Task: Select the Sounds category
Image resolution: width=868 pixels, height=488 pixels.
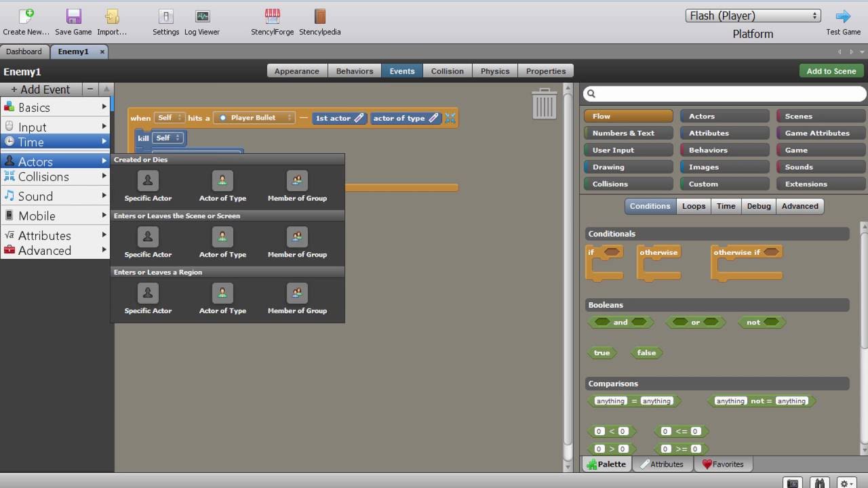Action: (x=821, y=167)
